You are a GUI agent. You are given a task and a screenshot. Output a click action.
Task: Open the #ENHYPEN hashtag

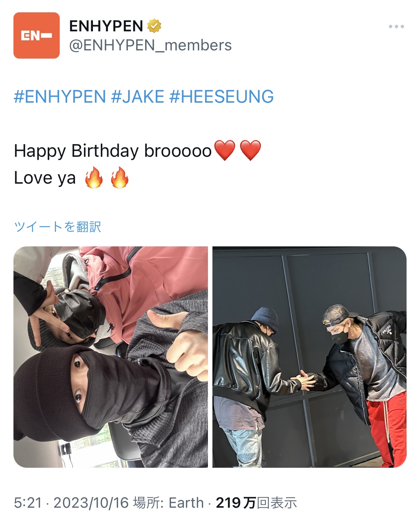(60, 97)
